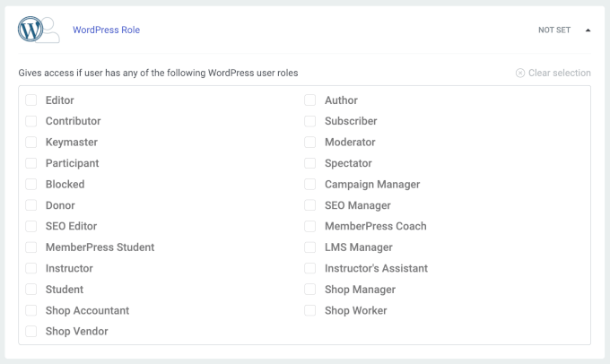Click the Subscriber label text

(351, 121)
